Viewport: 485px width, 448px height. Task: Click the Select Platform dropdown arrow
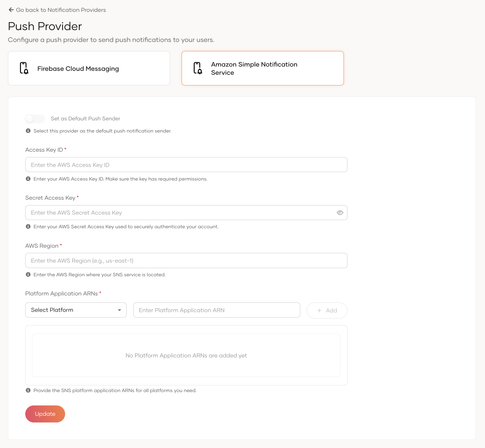(x=120, y=310)
